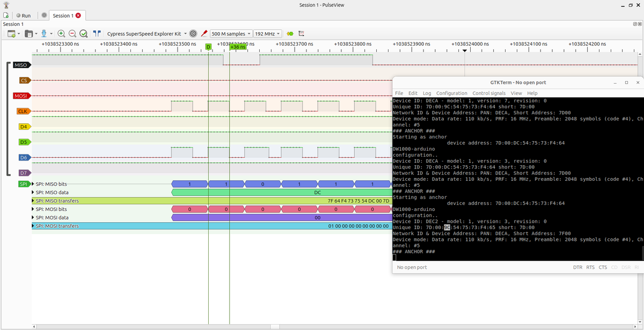Viewport: 644px width, 330px height.
Task: Open the settings gear beside Run
Action: 44,16
